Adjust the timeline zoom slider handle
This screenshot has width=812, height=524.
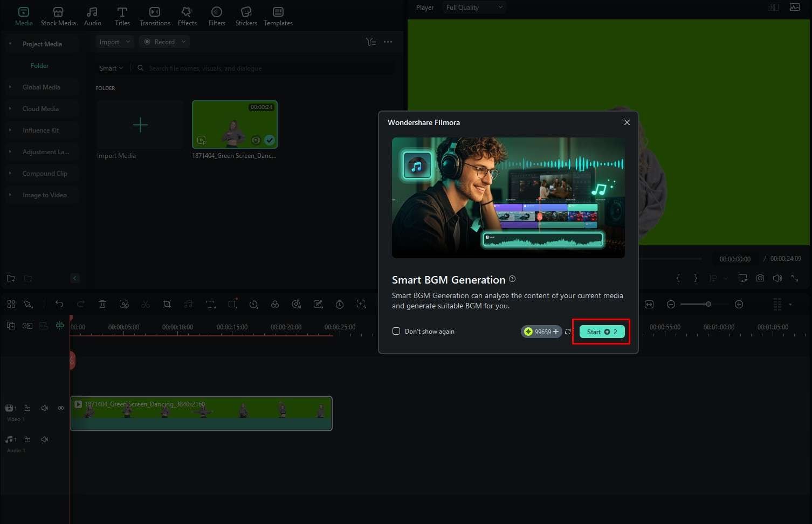[708, 304]
